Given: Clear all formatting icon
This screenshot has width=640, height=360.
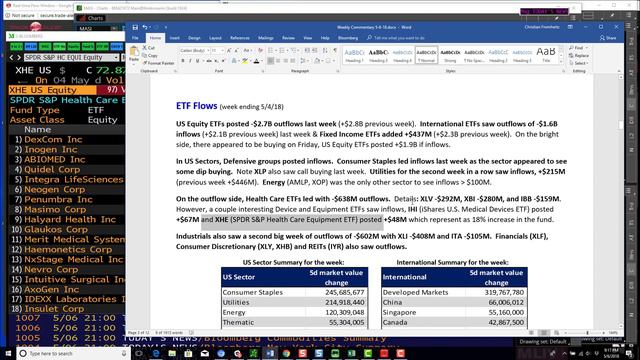Looking at the screenshot, I should [x=260, y=50].
